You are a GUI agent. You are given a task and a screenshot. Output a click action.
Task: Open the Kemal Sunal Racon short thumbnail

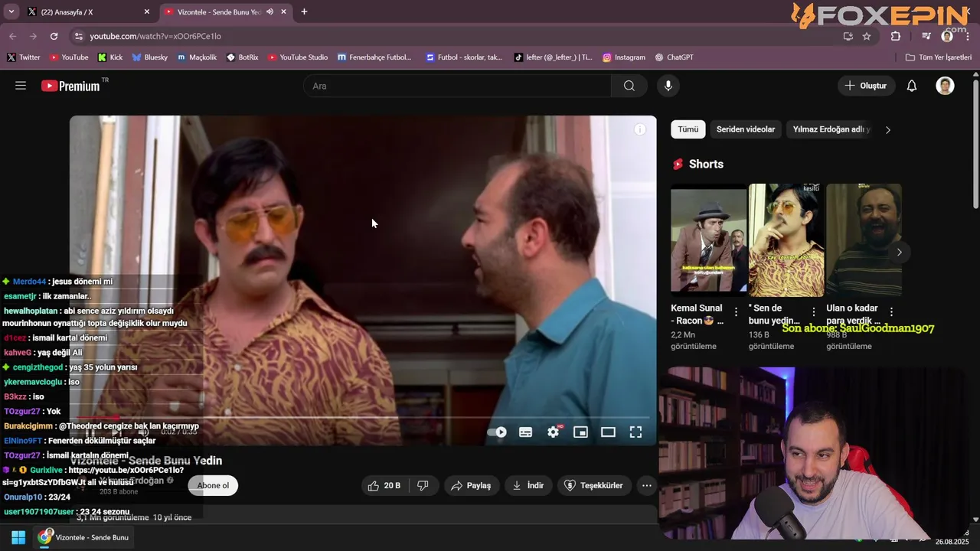tap(708, 240)
